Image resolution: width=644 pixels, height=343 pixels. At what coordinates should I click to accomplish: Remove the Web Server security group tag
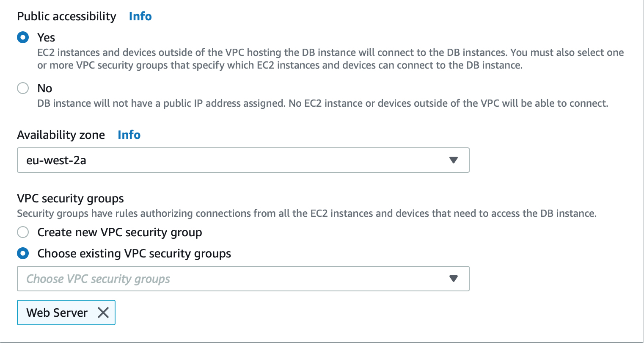pyautogui.click(x=103, y=313)
